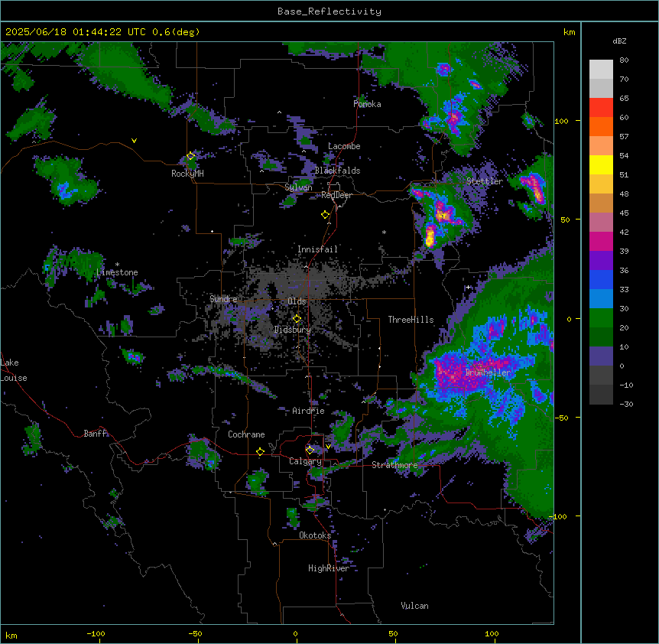Click the Base_Reflectivity title
This screenshot has width=659, height=644.
click(329, 11)
